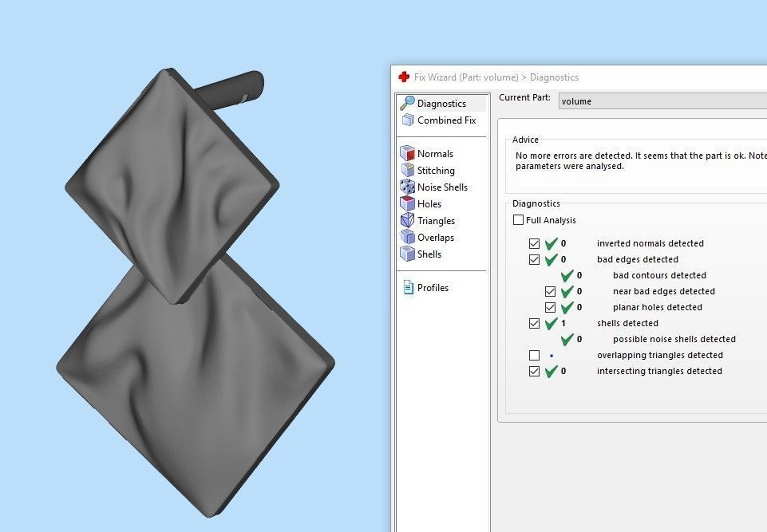Go to the Normals fix page
Image resolution: width=767 pixels, height=532 pixels.
[x=435, y=153]
